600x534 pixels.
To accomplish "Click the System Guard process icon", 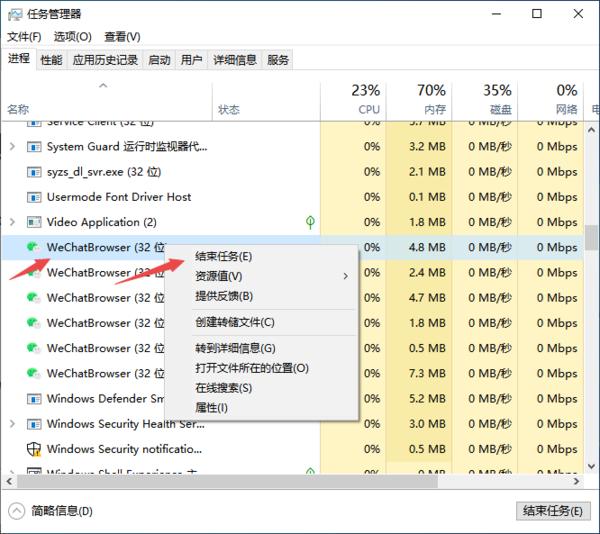I will pyautogui.click(x=34, y=147).
